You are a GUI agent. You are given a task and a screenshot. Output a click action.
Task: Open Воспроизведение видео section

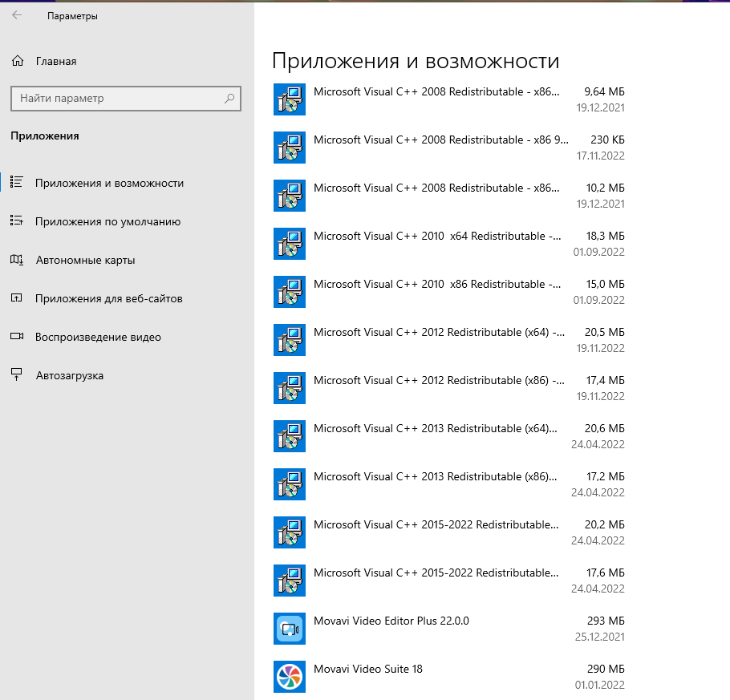[x=98, y=337]
